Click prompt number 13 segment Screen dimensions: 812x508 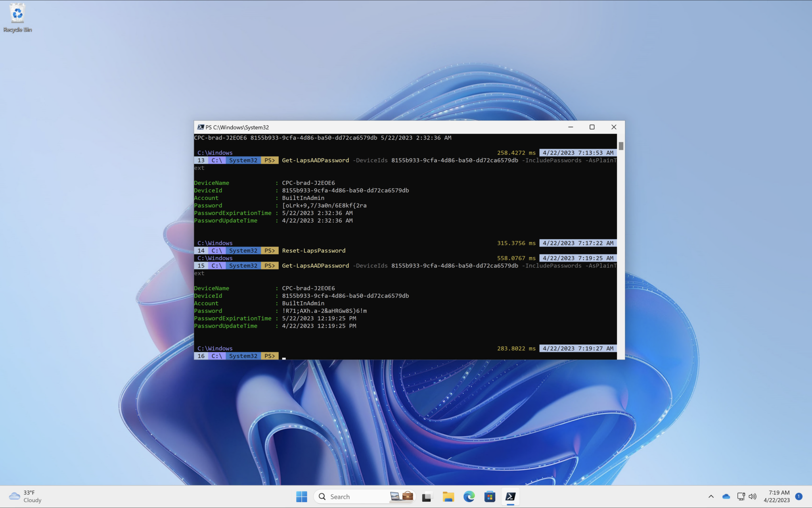pos(201,160)
